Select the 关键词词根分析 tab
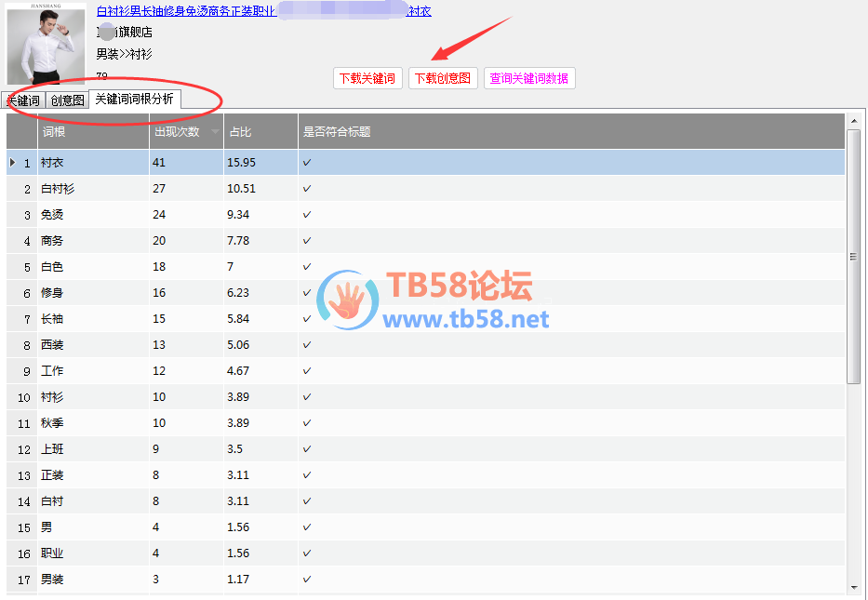The height and width of the screenshot is (600, 868). [135, 99]
